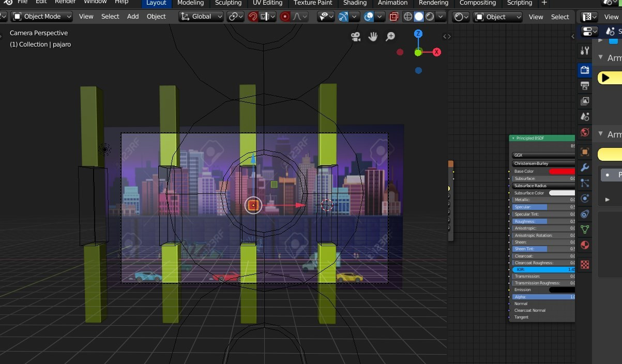The width and height of the screenshot is (622, 364).
Task: Click the magnifier zoom-view icon
Action: click(x=390, y=36)
